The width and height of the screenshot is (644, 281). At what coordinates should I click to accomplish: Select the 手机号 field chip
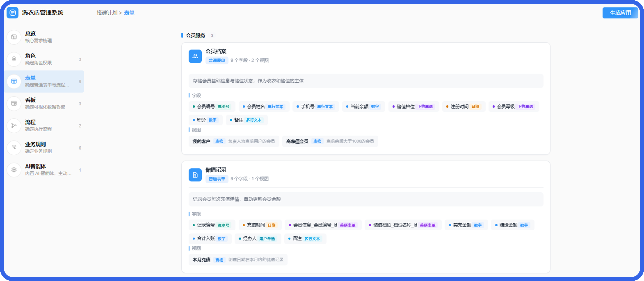coord(315,107)
